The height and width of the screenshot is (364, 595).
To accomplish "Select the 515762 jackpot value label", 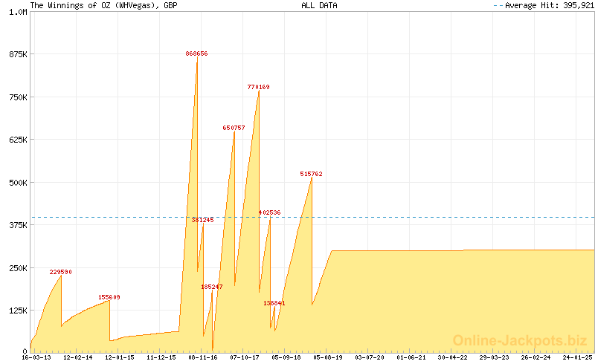I will click(x=311, y=174).
